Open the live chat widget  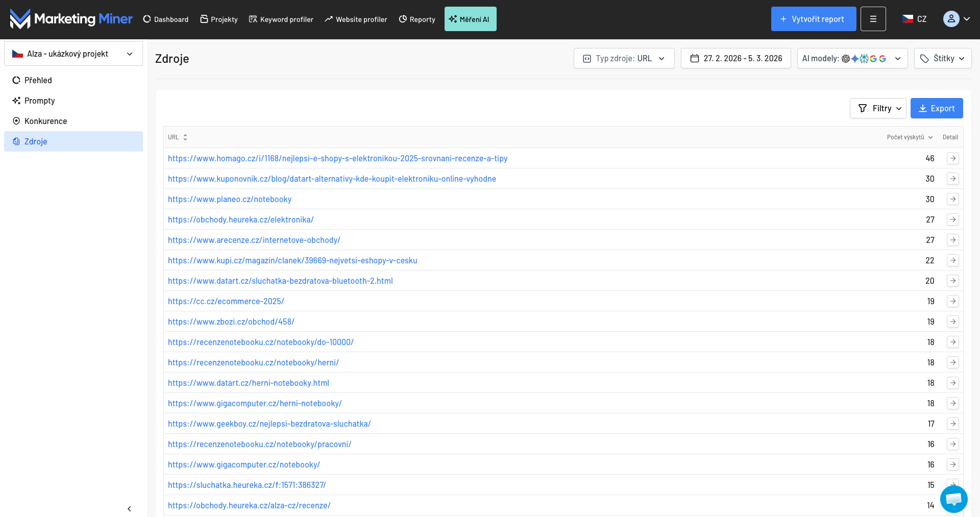(x=953, y=499)
